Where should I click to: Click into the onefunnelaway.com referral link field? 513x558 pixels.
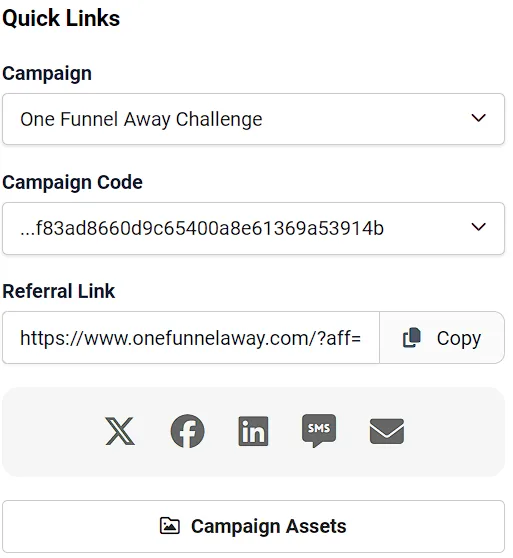(191, 338)
